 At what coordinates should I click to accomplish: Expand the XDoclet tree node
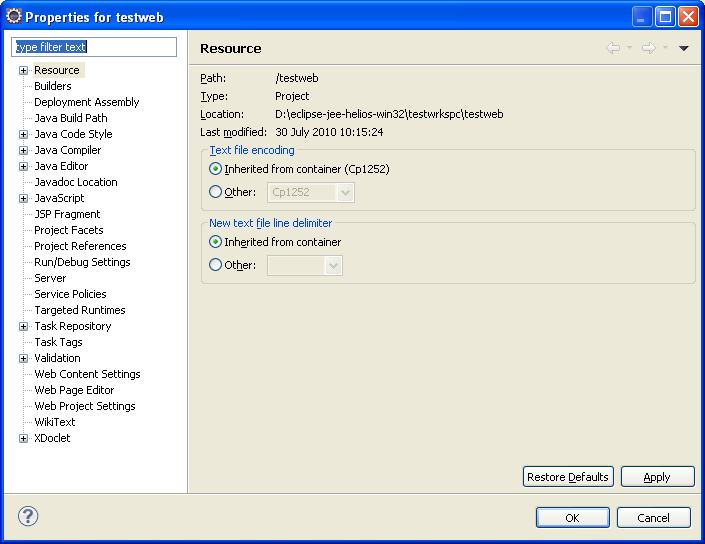coord(23,438)
